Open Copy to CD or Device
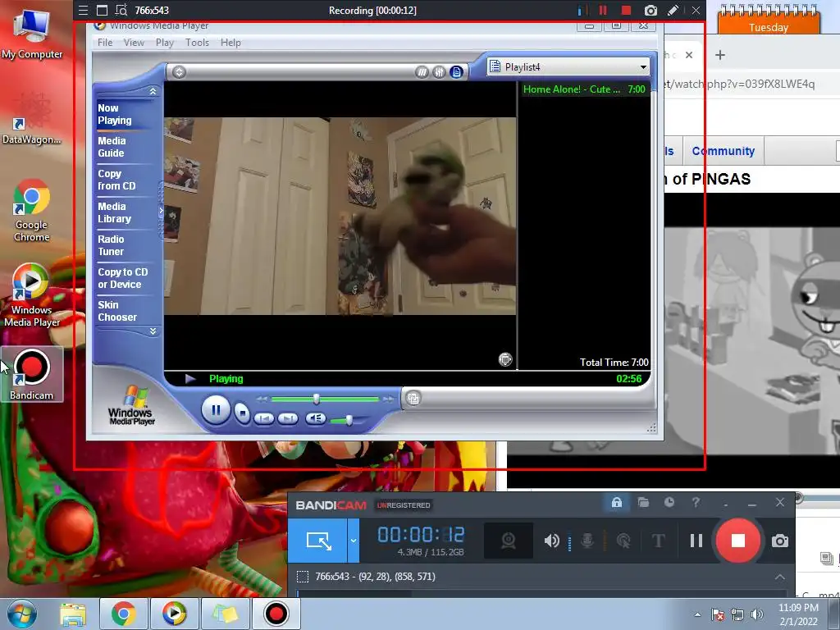The width and height of the screenshot is (840, 630). point(123,278)
